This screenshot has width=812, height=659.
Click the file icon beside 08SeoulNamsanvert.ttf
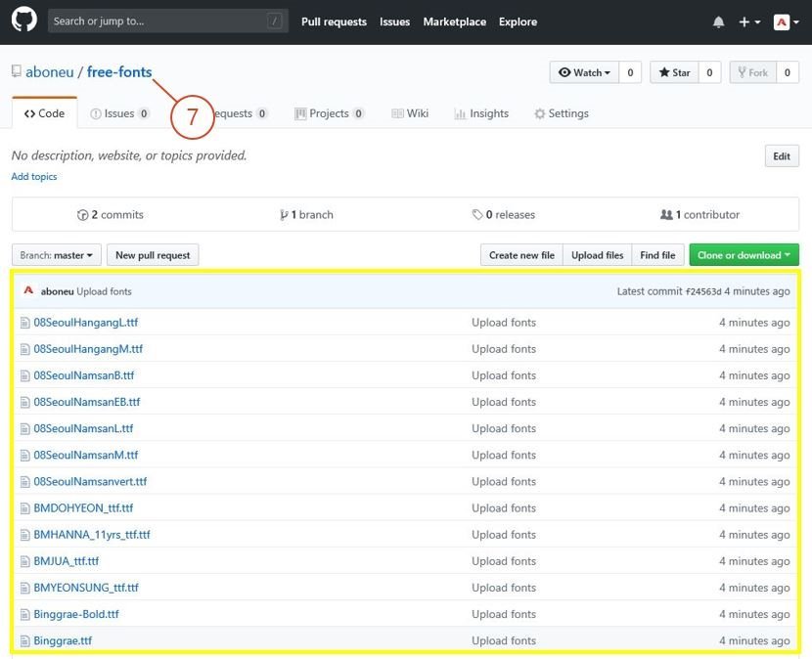pyautogui.click(x=24, y=482)
